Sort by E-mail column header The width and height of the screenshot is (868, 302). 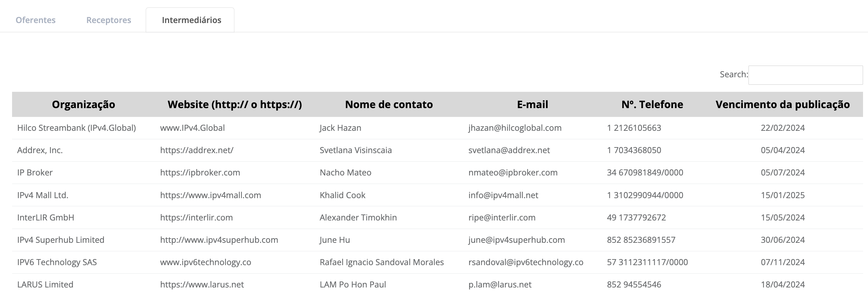[x=532, y=105]
